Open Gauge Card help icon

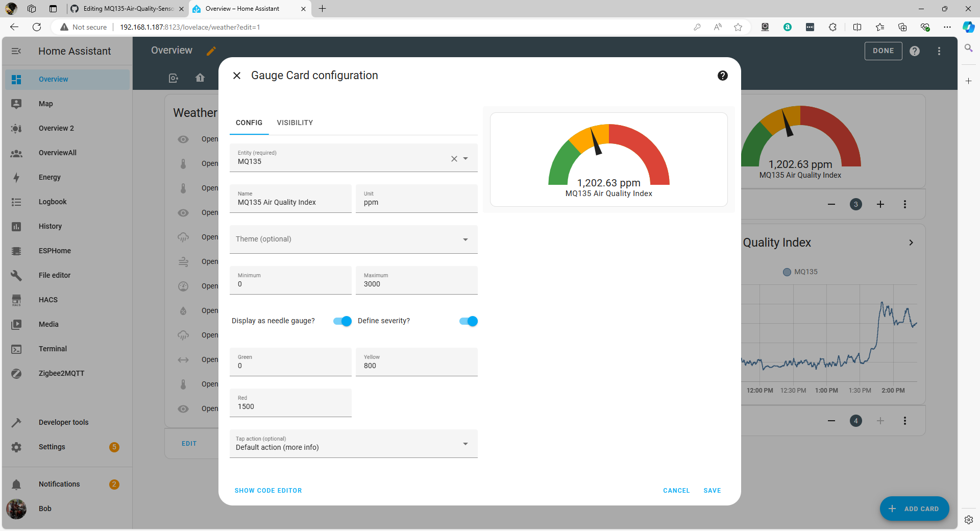click(722, 76)
